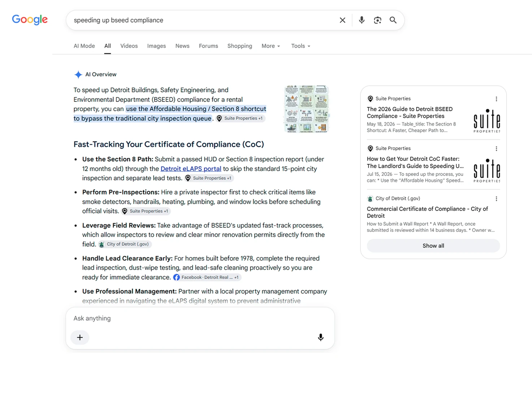This screenshot has height=397, width=532.
Task: Open The 2026 Guide to Detroit BSEED Compliance
Action: coord(410,113)
